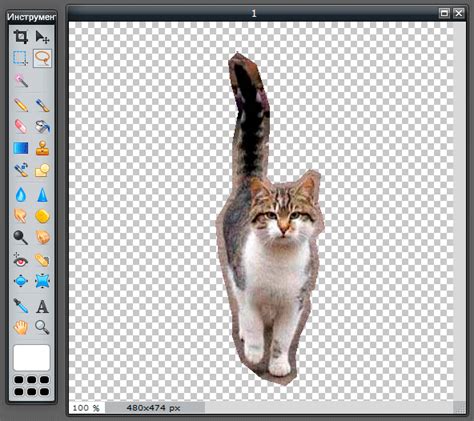
Task: Maximize the image window titled 1
Action: [x=444, y=13]
